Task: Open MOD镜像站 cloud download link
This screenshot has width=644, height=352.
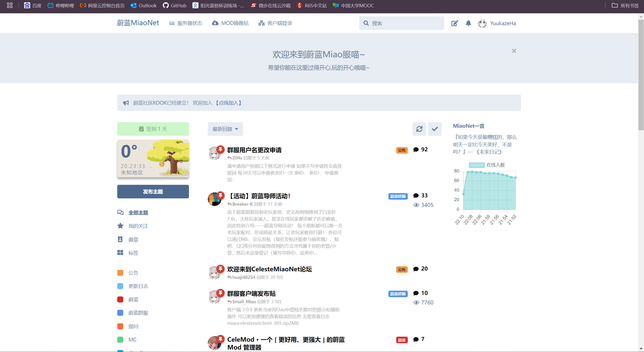Action: click(230, 23)
